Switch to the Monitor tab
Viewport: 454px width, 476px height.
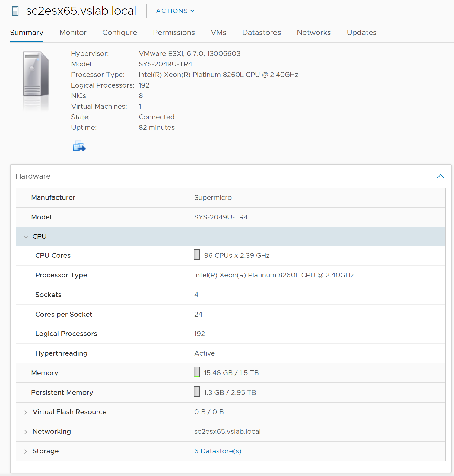[x=73, y=33]
